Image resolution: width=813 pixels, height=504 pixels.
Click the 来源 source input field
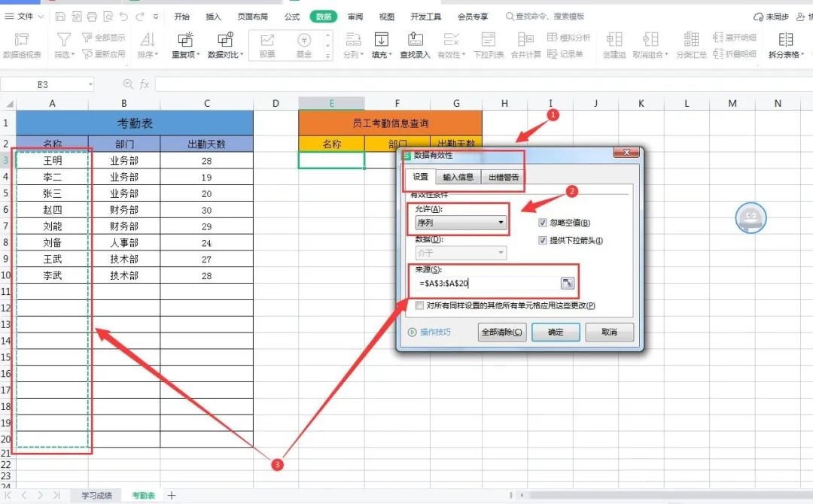coord(486,283)
